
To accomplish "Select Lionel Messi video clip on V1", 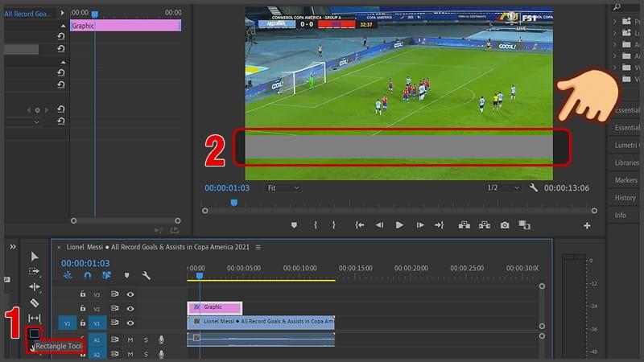I will [x=261, y=323].
